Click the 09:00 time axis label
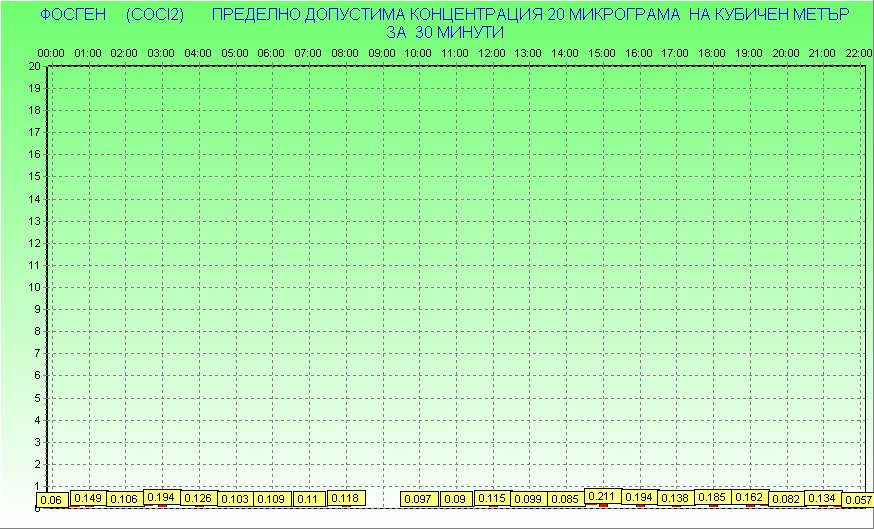874x529 pixels. (382, 53)
